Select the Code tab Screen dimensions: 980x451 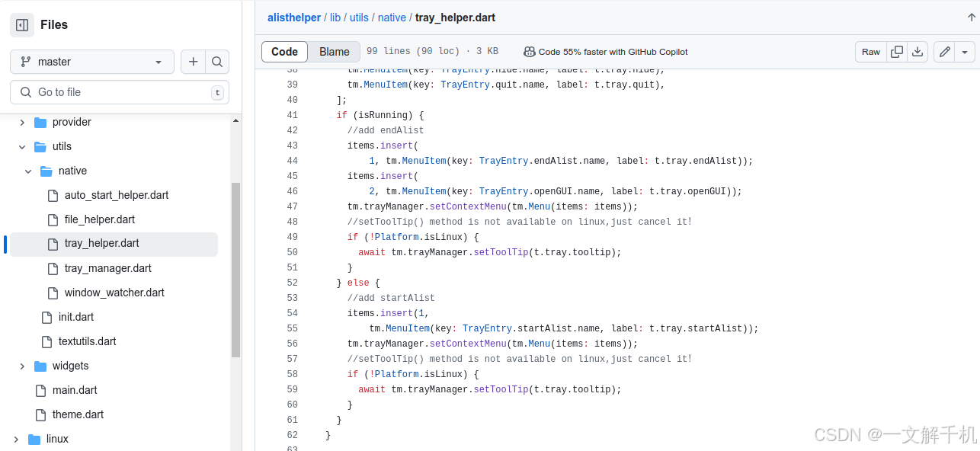tap(284, 52)
